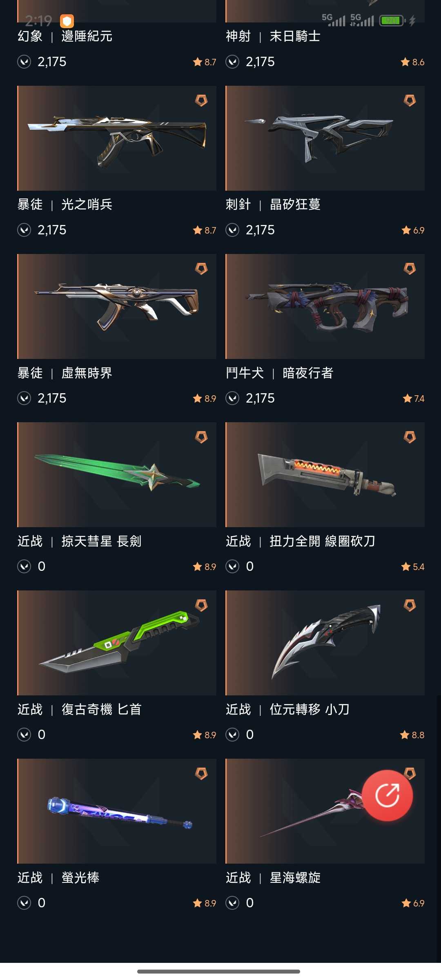Tap tier badge on 螢光棒 card

[201, 773]
